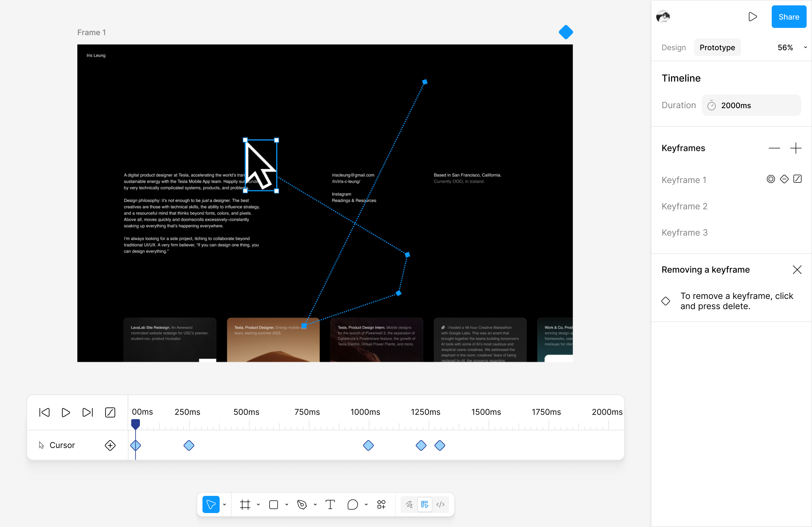The height and width of the screenshot is (527, 812).
Task: Click the 1000ms keyframe diamond on timeline
Action: pos(368,445)
